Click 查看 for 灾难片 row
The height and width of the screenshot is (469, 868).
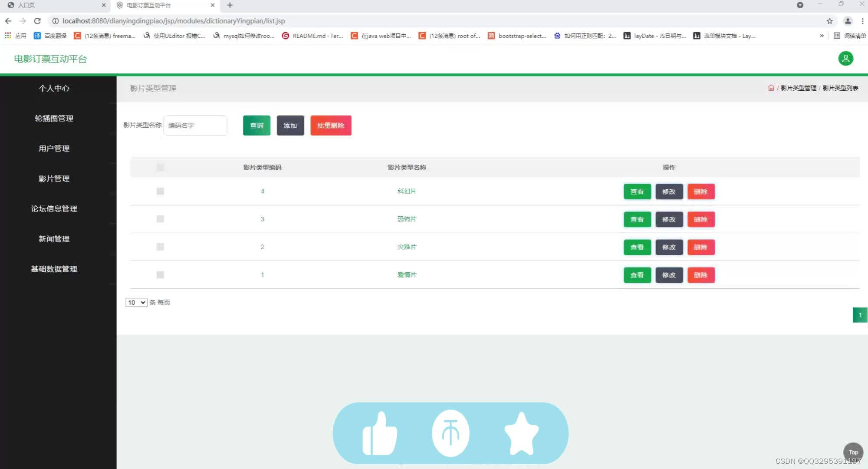(x=637, y=247)
